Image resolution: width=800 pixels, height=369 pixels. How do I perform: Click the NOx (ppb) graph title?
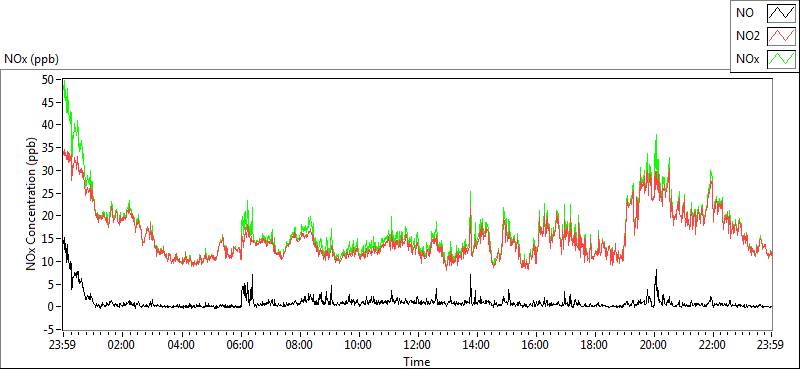coord(32,59)
